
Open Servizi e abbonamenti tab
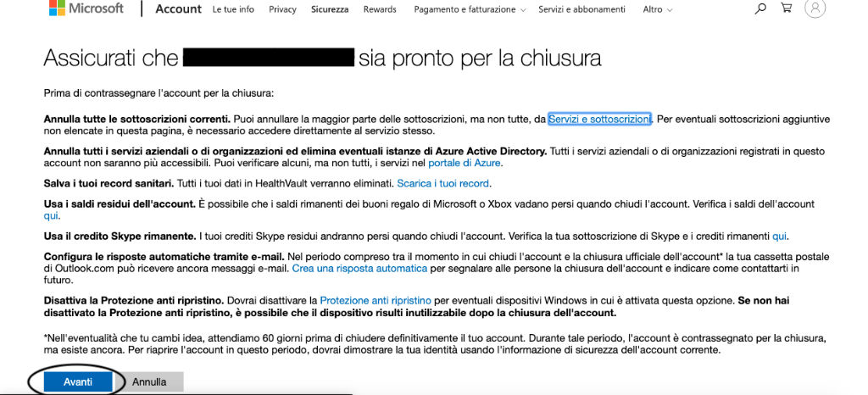[581, 9]
